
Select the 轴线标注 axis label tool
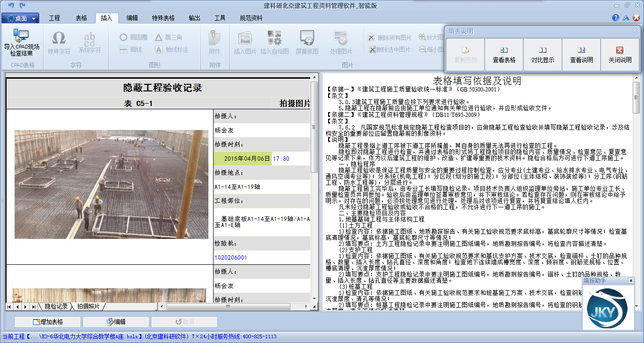tap(172, 49)
